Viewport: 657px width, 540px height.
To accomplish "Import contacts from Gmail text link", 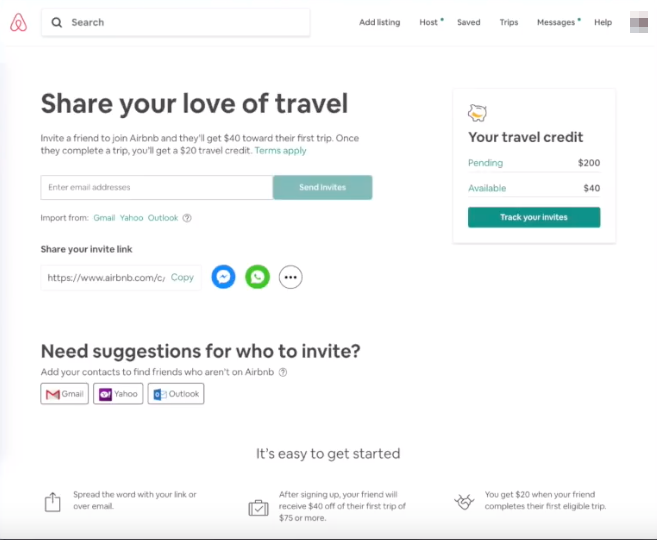I will coord(104,218).
